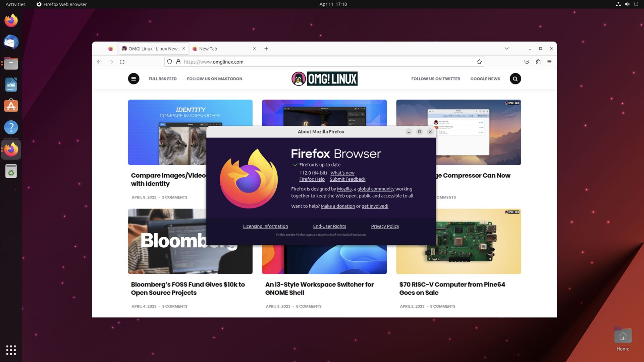
Task: Click 'What's new' link in Firefox dialog
Action: (x=342, y=172)
